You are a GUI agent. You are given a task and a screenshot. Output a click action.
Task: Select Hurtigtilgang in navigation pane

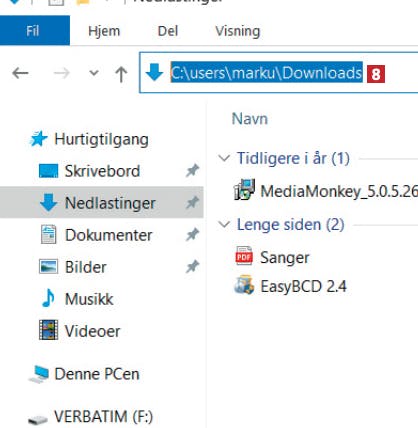[101, 139]
